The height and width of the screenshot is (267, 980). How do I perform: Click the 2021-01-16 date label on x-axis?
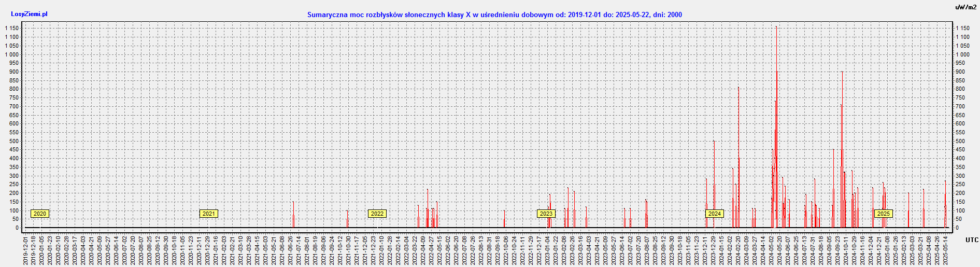click(216, 250)
